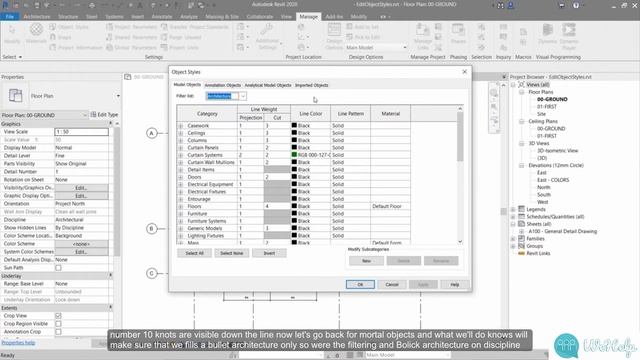Viewport: 640px width, 360px height.
Task: Click the Edit Type button in Properties
Action: tap(104, 115)
